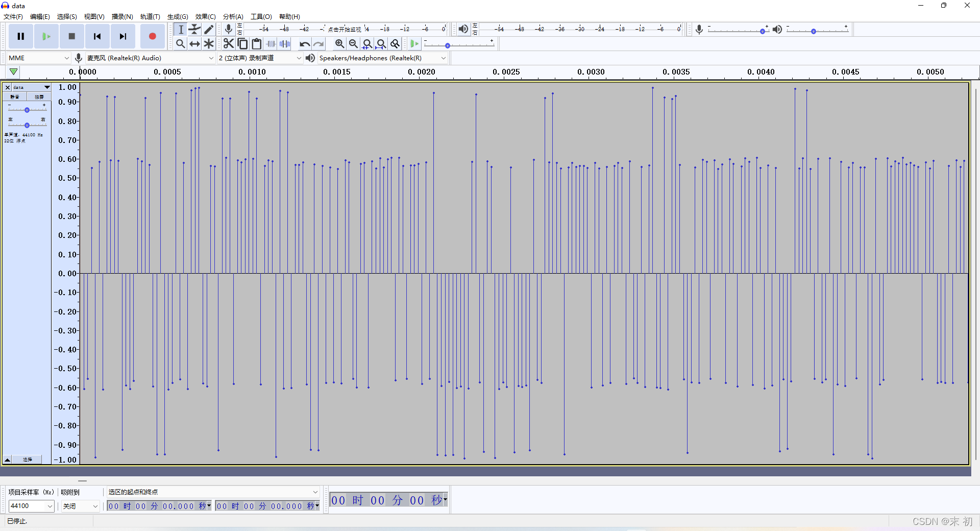Click the data track gain slider
This screenshot has height=531, width=980.
[27, 110]
